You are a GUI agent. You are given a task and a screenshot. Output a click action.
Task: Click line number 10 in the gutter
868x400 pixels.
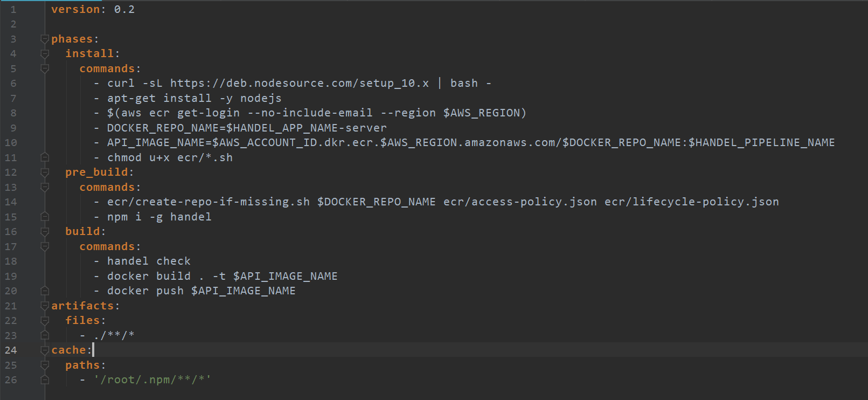point(11,143)
